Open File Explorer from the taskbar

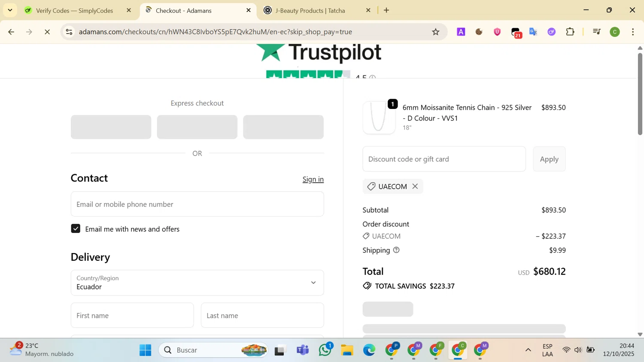347,350
